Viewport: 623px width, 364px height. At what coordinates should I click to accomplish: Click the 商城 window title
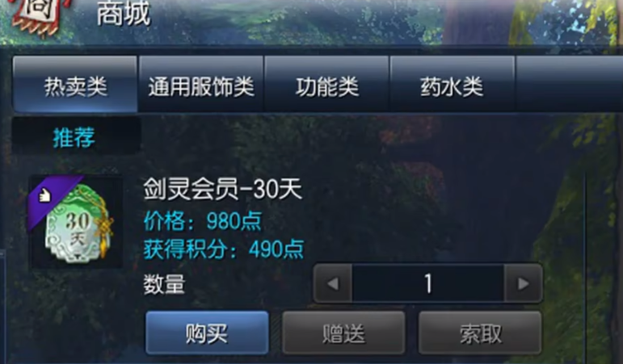point(123,14)
